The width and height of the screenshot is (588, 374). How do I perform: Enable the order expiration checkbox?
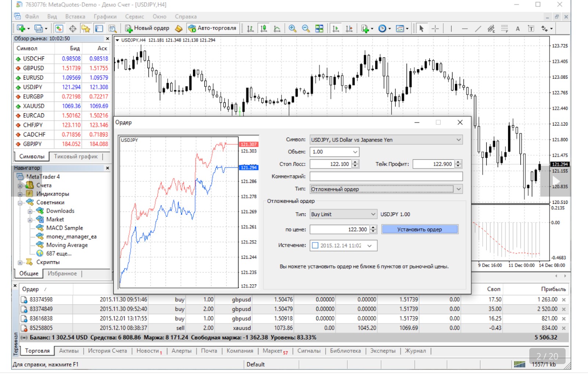tap(315, 246)
